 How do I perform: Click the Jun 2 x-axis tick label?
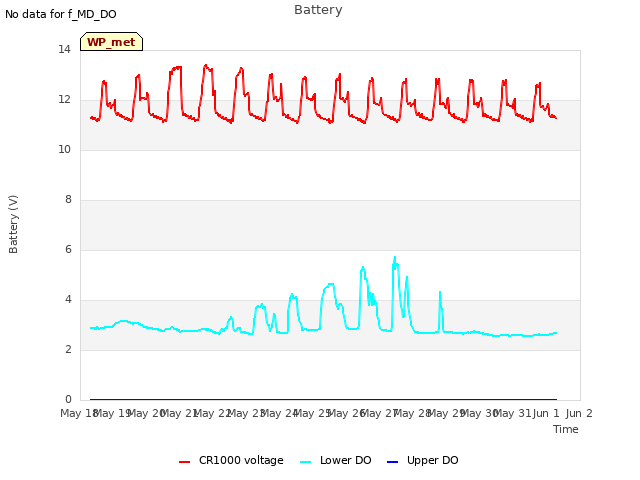[579, 413]
